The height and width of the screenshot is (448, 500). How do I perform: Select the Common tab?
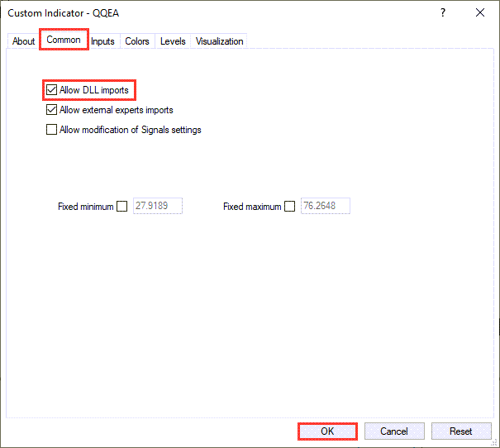(64, 40)
